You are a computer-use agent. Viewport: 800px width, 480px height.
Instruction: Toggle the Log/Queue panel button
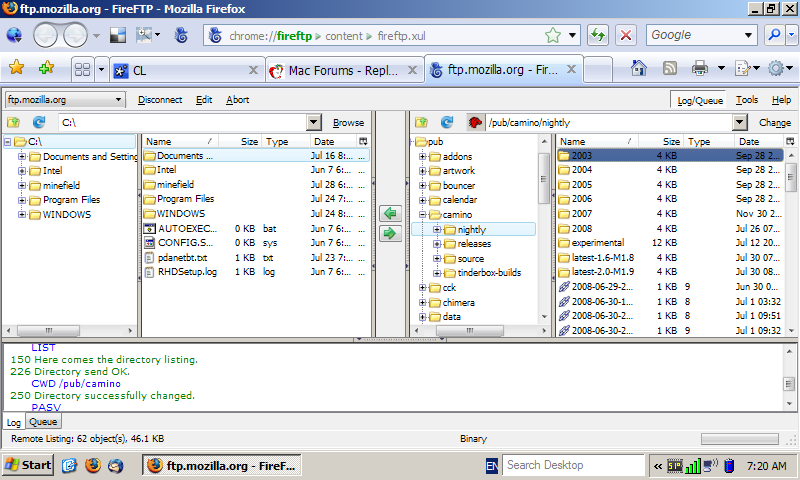point(699,100)
